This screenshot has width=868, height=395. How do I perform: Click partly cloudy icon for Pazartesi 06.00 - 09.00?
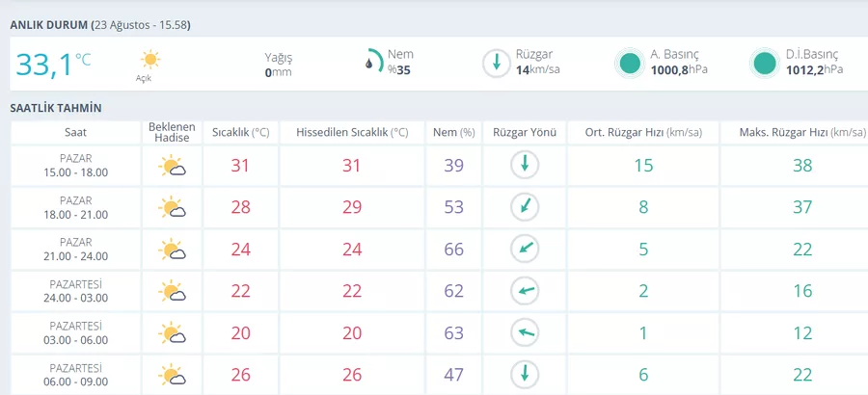[172, 375]
